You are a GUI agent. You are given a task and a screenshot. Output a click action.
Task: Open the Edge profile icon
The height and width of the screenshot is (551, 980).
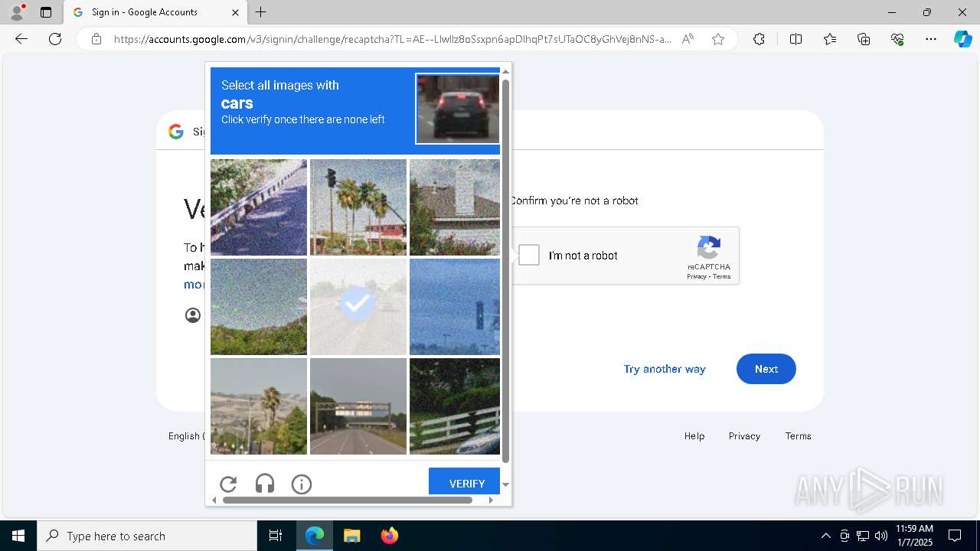coord(16,12)
